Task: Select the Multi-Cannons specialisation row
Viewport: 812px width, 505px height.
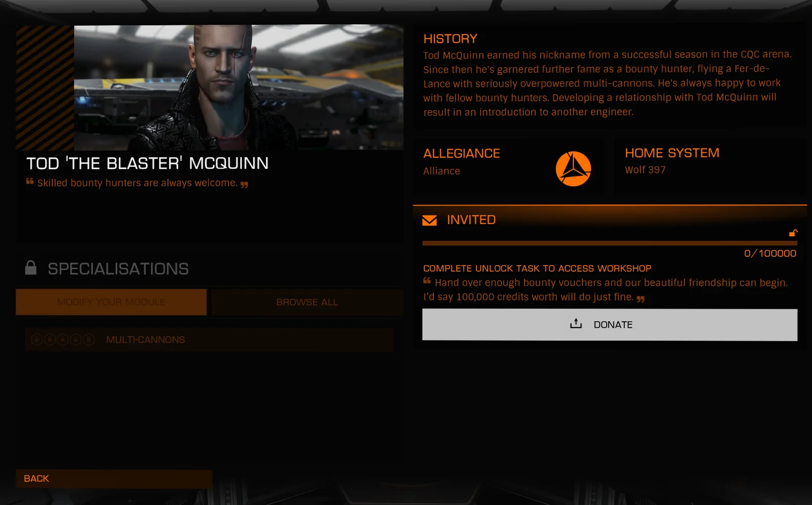Action: click(209, 340)
